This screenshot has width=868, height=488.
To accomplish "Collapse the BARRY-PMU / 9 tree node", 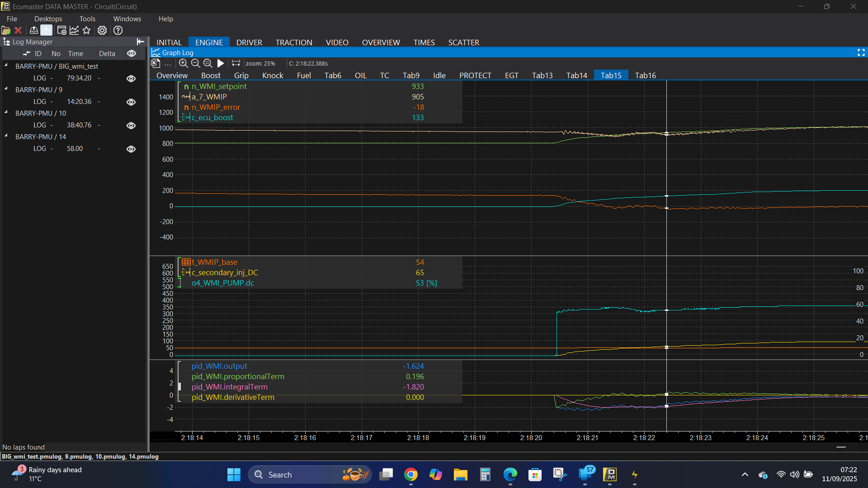I will click(x=6, y=89).
